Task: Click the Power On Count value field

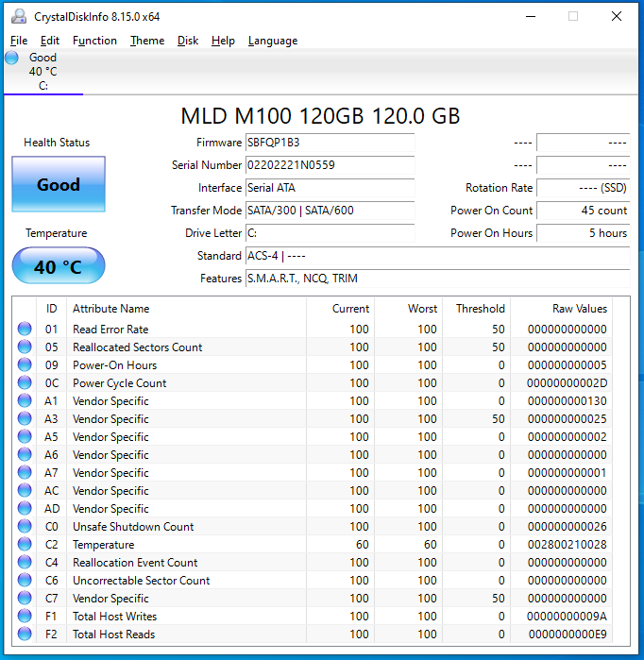Action: [584, 211]
